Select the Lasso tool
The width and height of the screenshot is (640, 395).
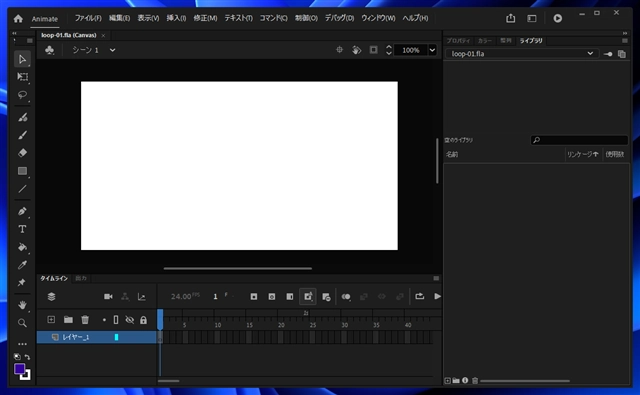point(22,95)
